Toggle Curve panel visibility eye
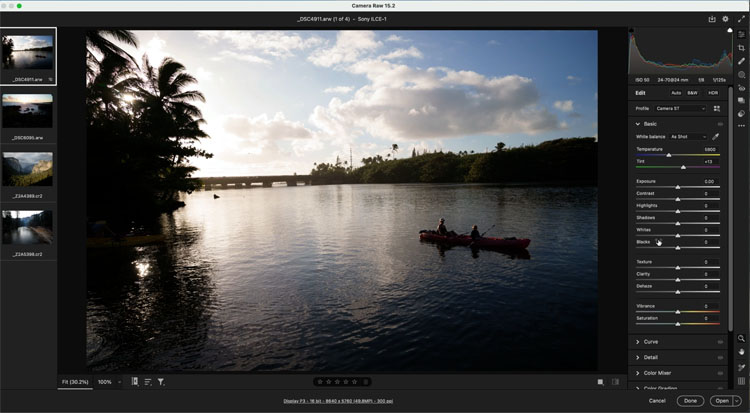 [720, 342]
